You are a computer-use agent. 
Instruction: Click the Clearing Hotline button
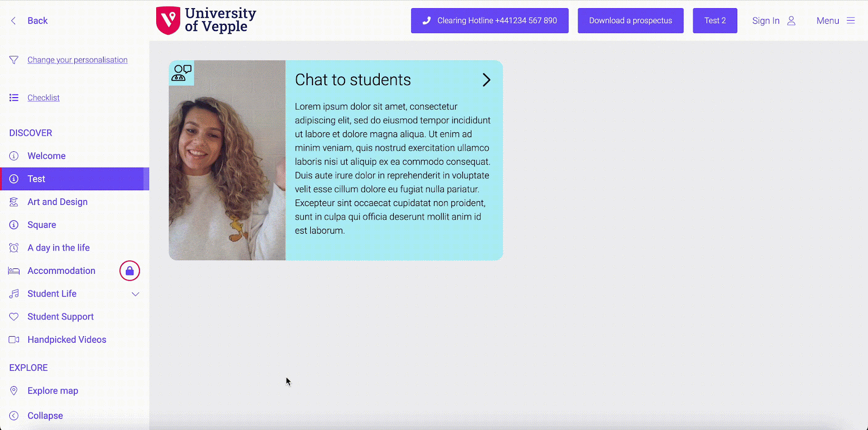click(x=490, y=21)
